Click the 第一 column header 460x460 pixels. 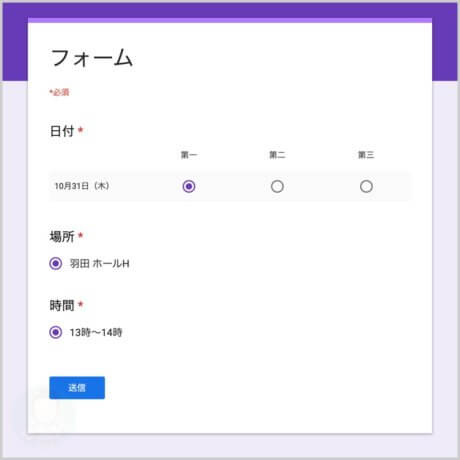click(189, 155)
